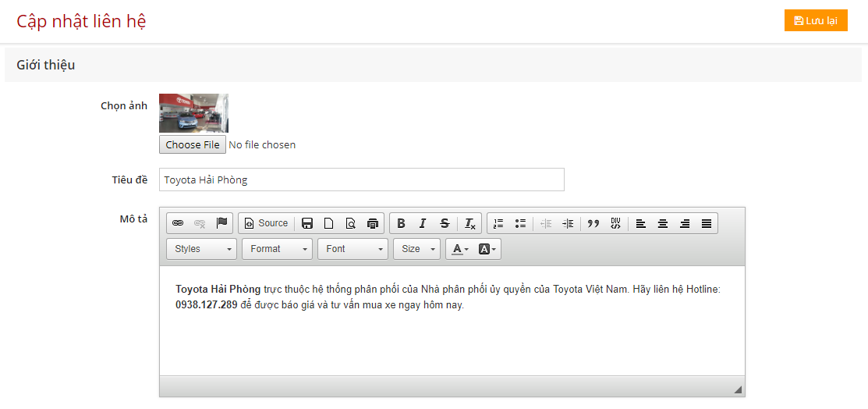Switch editor to Source view
868x409 pixels.
pyautogui.click(x=266, y=222)
